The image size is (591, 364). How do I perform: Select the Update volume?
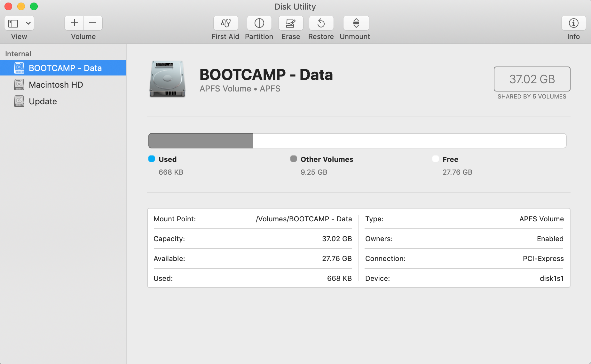click(x=63, y=101)
